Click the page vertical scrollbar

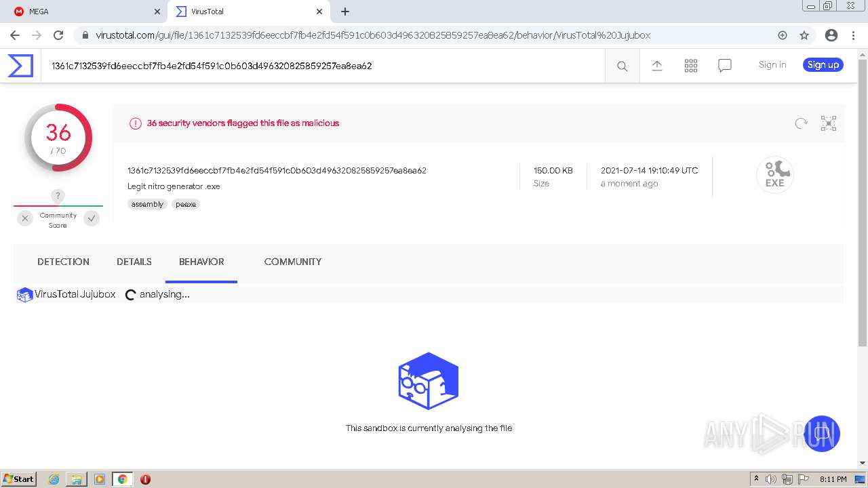(x=863, y=203)
